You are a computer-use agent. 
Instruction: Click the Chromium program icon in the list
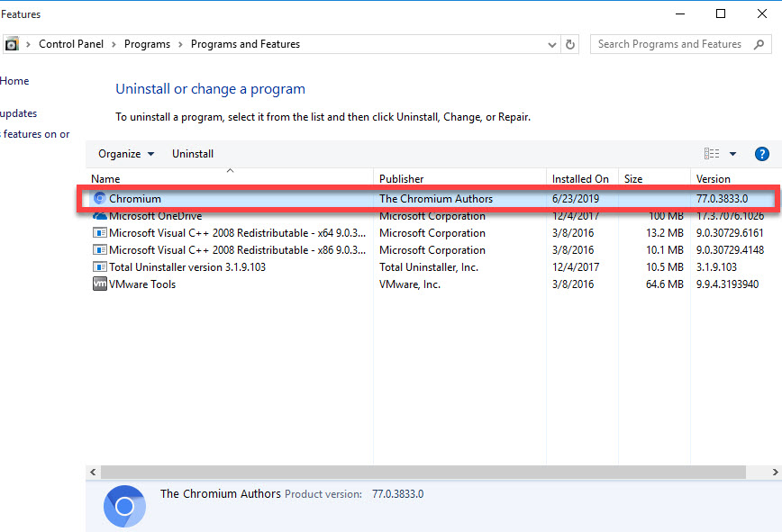[x=100, y=198]
